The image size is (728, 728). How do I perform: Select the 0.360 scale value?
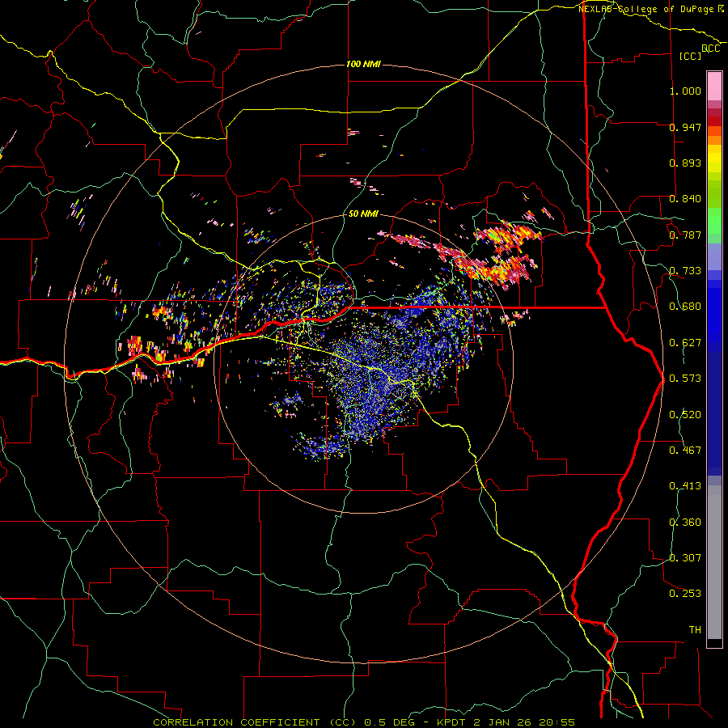coord(685,523)
